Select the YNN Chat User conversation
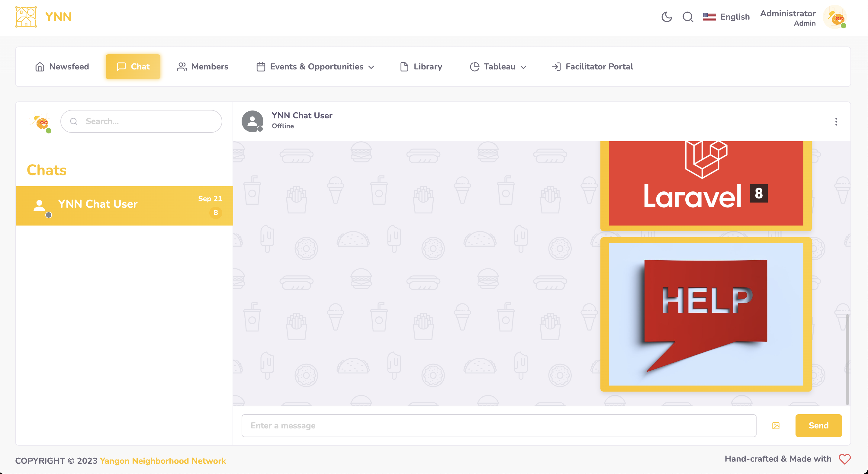This screenshot has width=868, height=474. click(x=124, y=206)
